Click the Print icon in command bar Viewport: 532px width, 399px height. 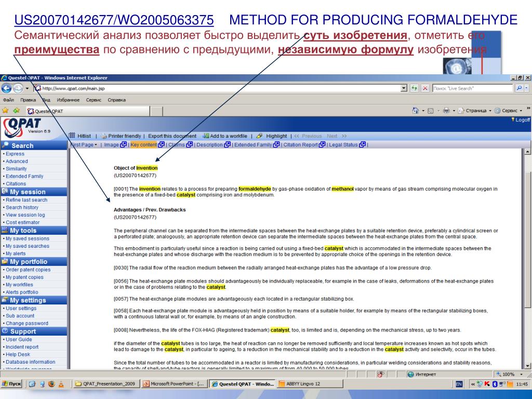click(446, 111)
